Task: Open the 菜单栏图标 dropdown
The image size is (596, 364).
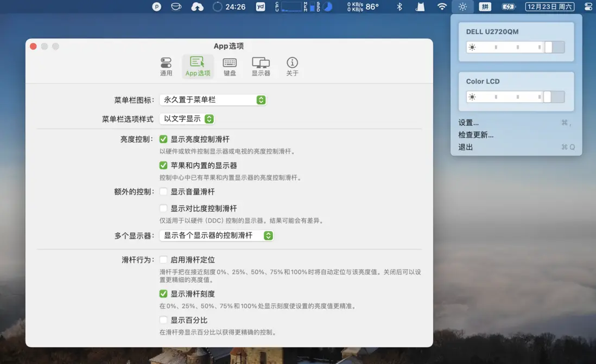Action: (212, 100)
